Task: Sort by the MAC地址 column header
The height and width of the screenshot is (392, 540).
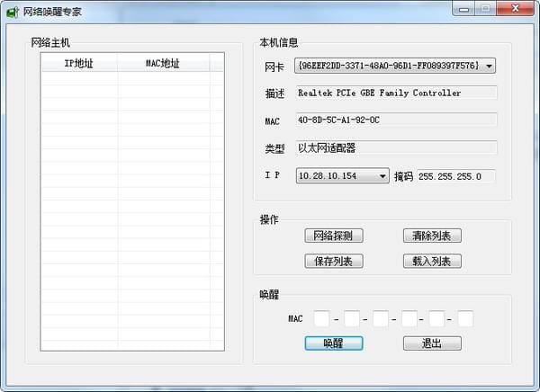Action: 163,63
